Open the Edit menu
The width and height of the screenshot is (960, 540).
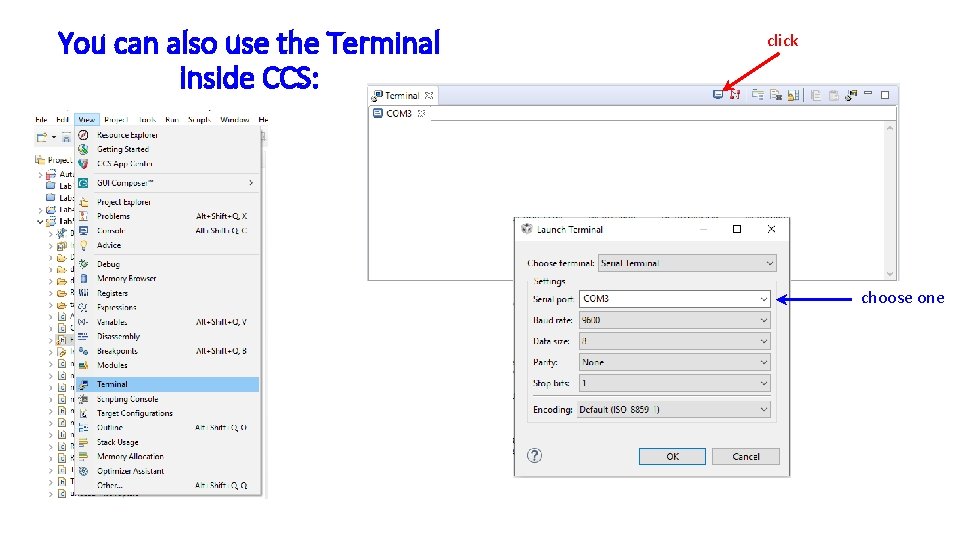pos(62,119)
